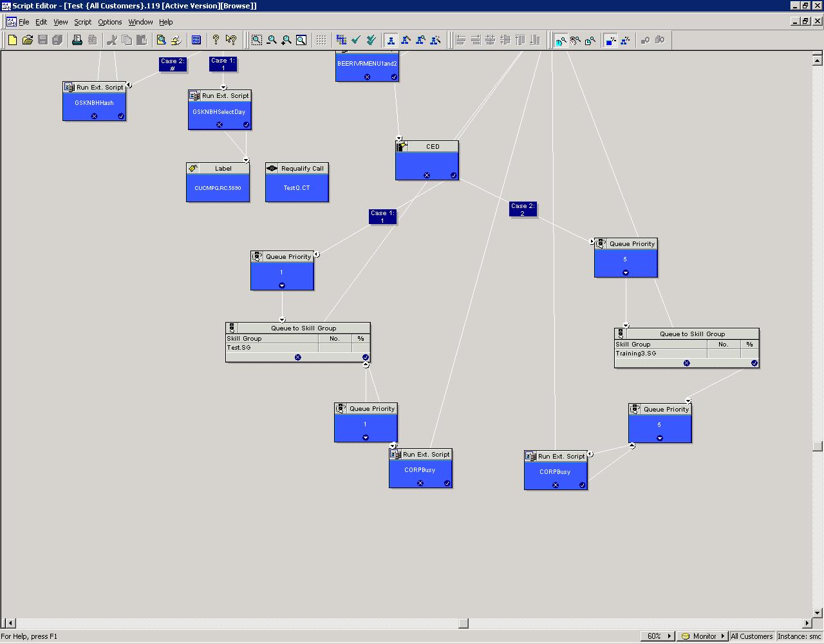
Task: Select the zoom-to-selection dashed box icon
Action: point(257,40)
